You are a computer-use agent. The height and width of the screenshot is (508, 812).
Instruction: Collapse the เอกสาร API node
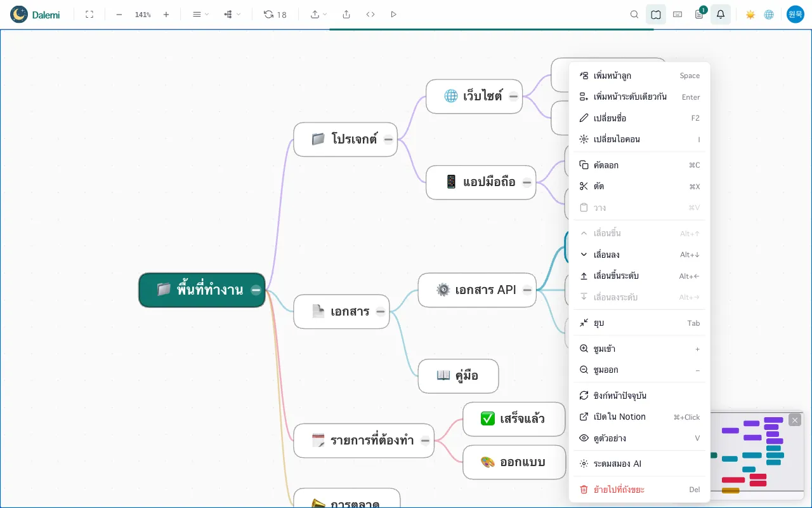pos(527,290)
